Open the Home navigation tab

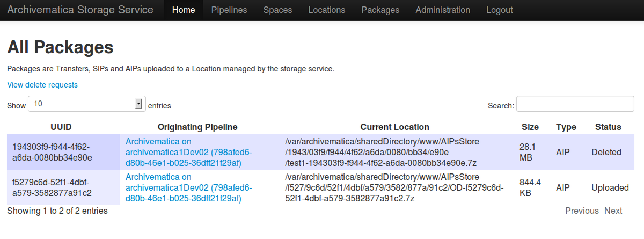tap(184, 10)
